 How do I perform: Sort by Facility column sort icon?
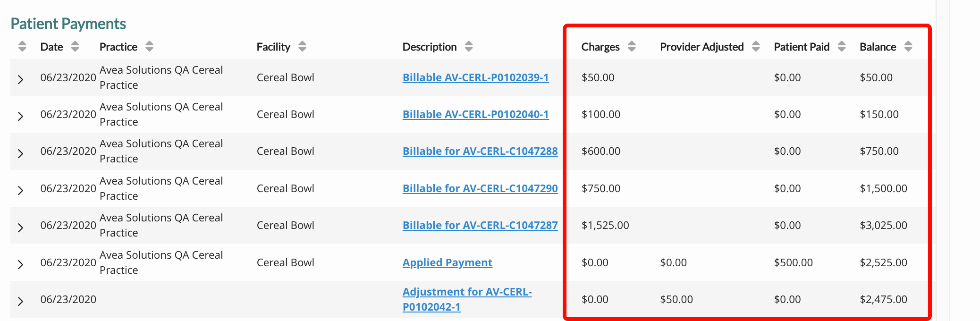pos(303,46)
